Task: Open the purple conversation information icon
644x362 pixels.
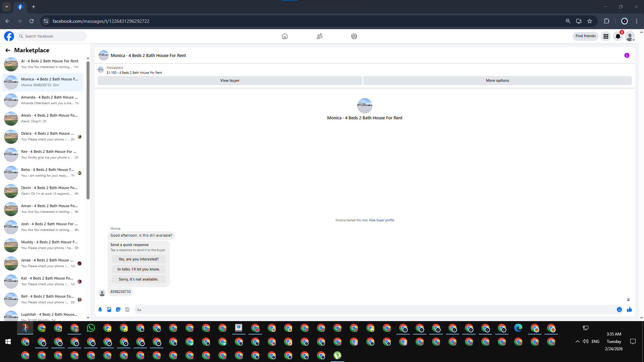Action: 627,56
